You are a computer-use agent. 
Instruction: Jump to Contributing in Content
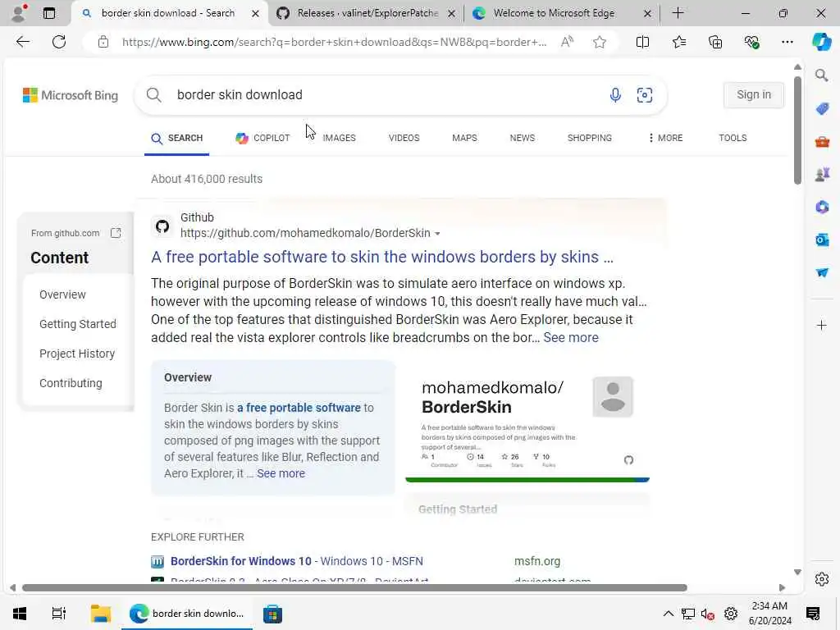pos(71,383)
